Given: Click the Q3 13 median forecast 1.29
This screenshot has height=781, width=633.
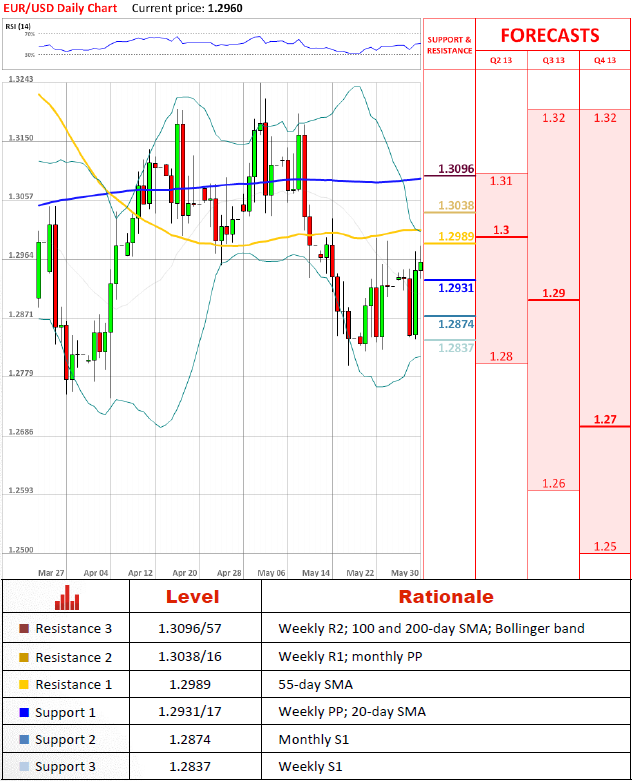Looking at the screenshot, I should pos(553,293).
